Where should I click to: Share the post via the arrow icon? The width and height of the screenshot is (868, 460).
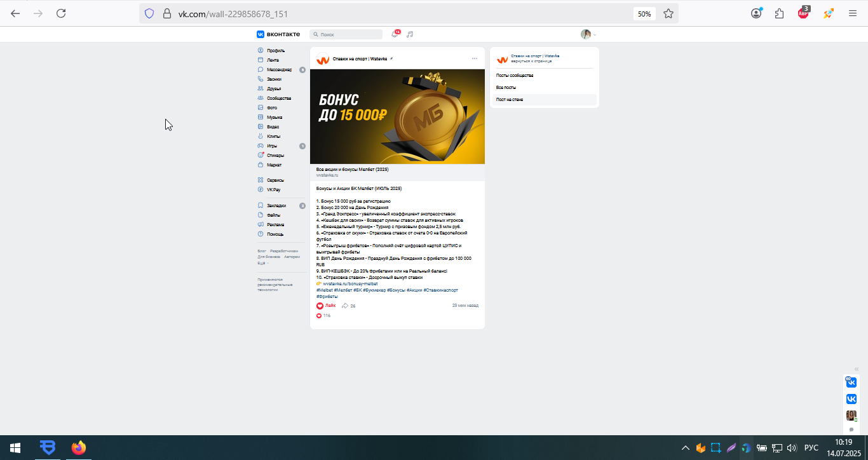click(x=345, y=306)
